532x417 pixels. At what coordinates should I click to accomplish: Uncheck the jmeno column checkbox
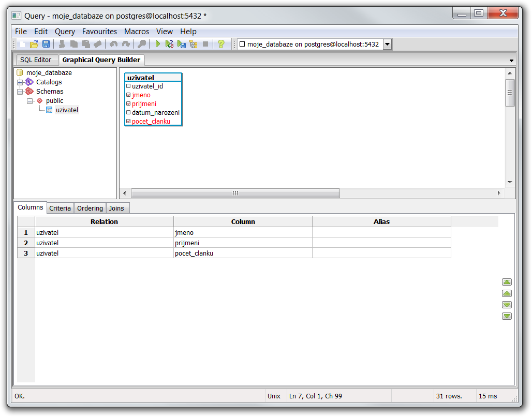point(128,95)
